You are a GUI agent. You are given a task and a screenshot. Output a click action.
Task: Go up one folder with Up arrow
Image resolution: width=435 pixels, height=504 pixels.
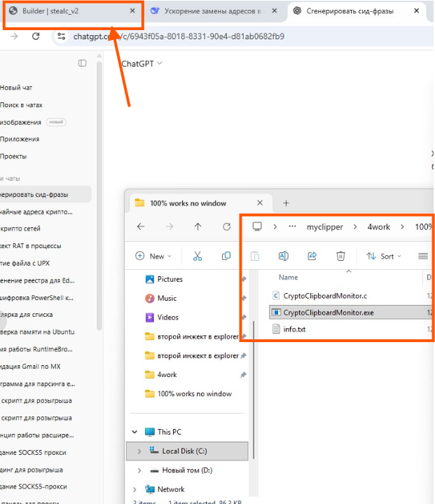pyautogui.click(x=198, y=226)
